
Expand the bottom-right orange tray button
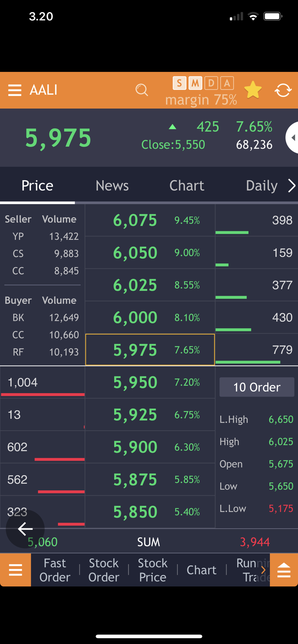[284, 570]
